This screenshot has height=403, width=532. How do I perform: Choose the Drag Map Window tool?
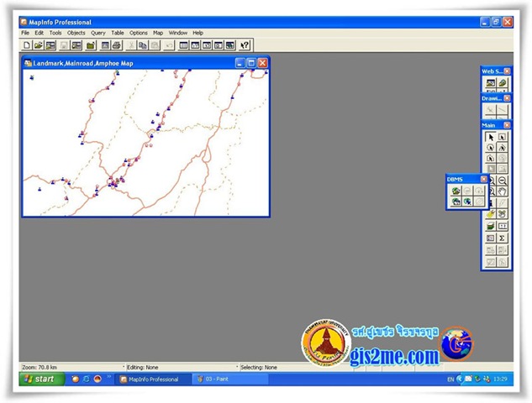point(503,213)
